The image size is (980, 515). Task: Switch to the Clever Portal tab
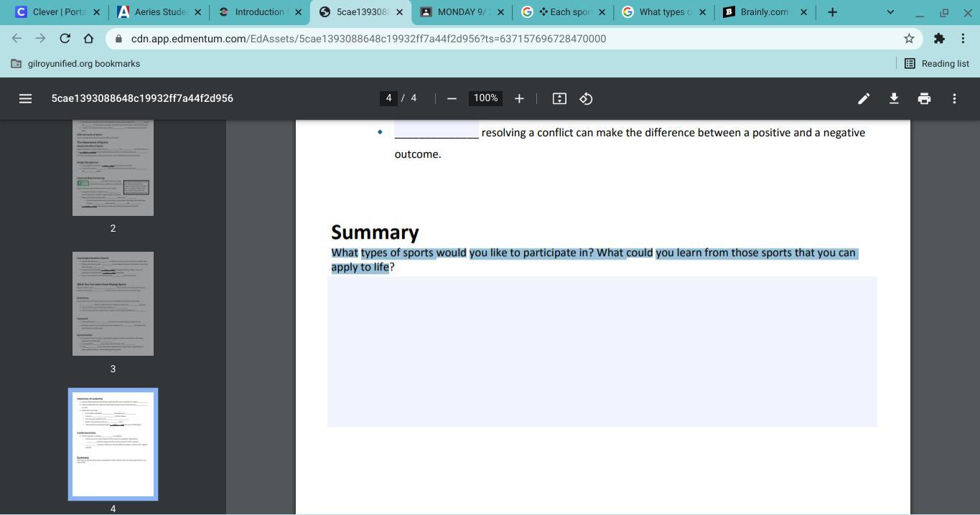pos(58,12)
